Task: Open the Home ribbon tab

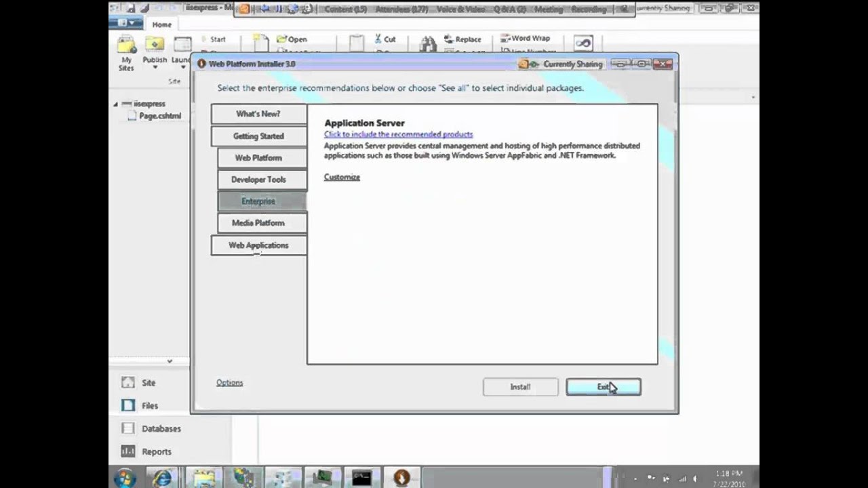Action: 162,24
